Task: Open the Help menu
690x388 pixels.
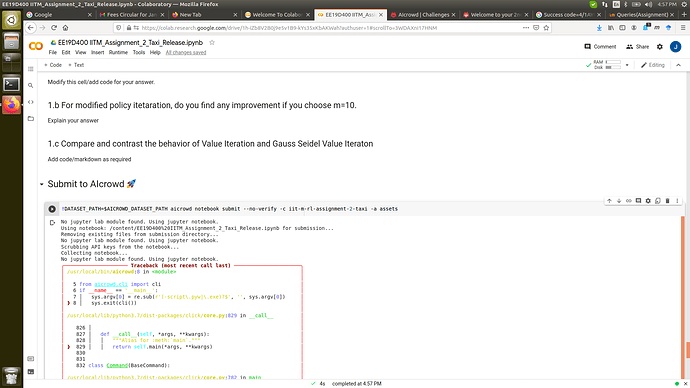Action: [x=155, y=52]
